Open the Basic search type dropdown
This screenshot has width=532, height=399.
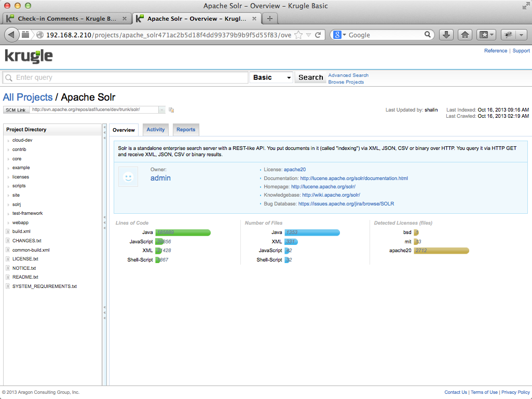click(x=271, y=77)
